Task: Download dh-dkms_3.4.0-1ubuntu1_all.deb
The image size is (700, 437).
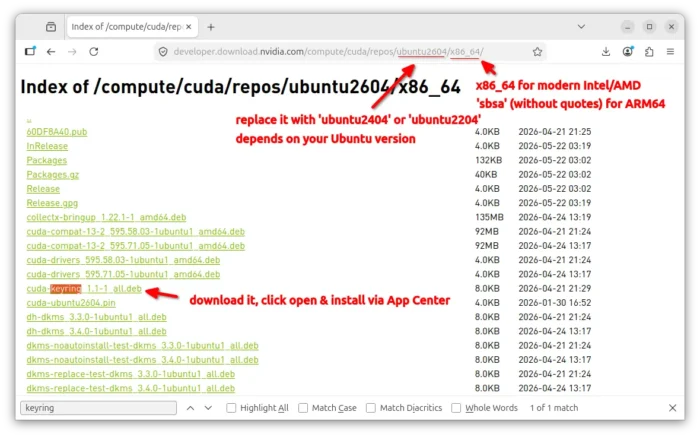Action: tap(96, 331)
